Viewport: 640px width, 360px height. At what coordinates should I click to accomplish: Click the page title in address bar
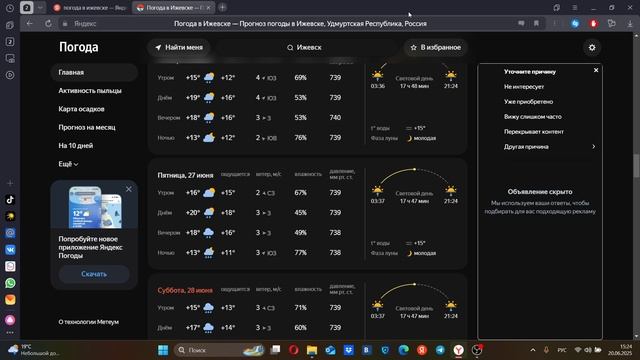pos(300,24)
